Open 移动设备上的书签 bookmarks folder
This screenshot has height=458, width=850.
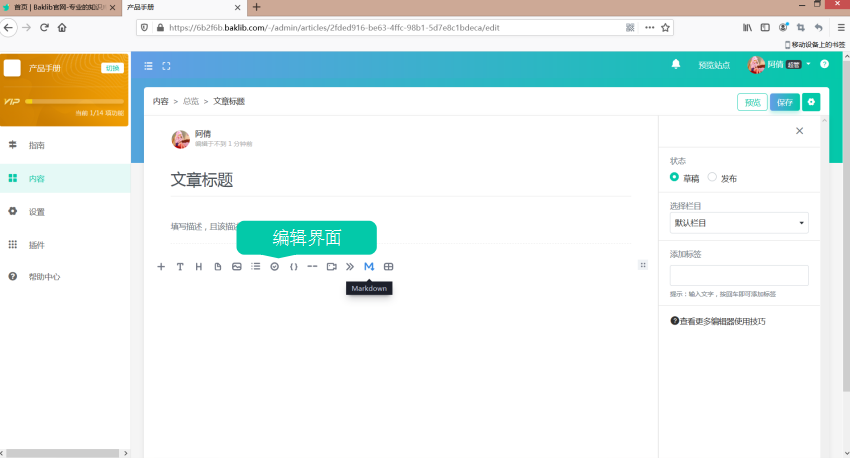(x=815, y=44)
